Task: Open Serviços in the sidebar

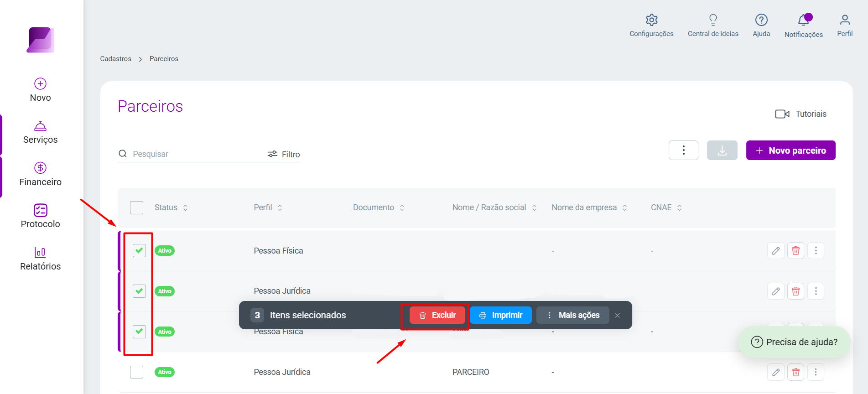Action: 41,132
